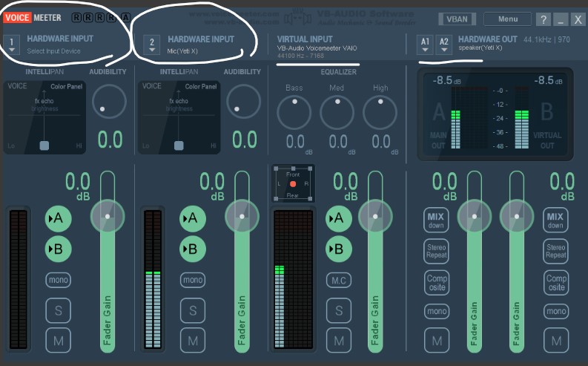Open the Hardware Input 2 device selector
The image size is (588, 366).
[152, 45]
